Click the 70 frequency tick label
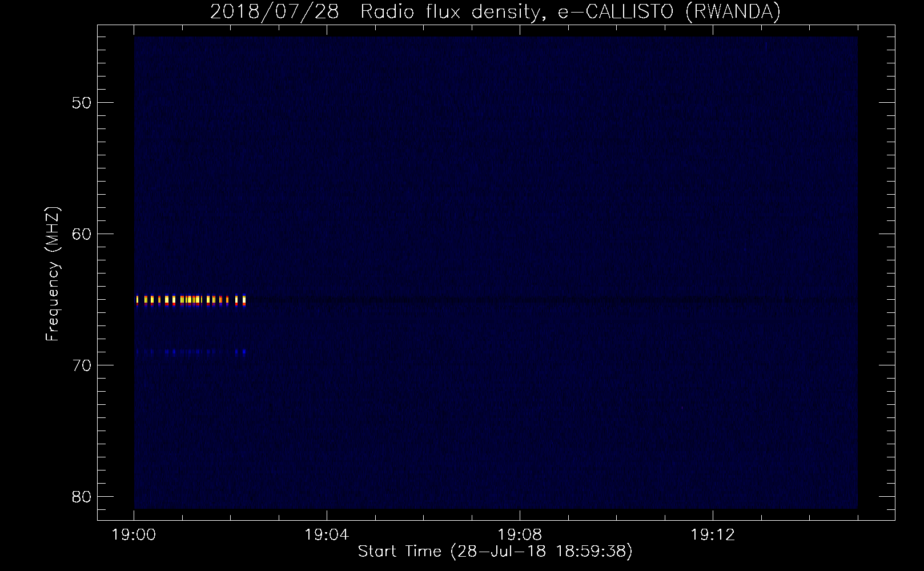924x571 pixels. pyautogui.click(x=82, y=365)
